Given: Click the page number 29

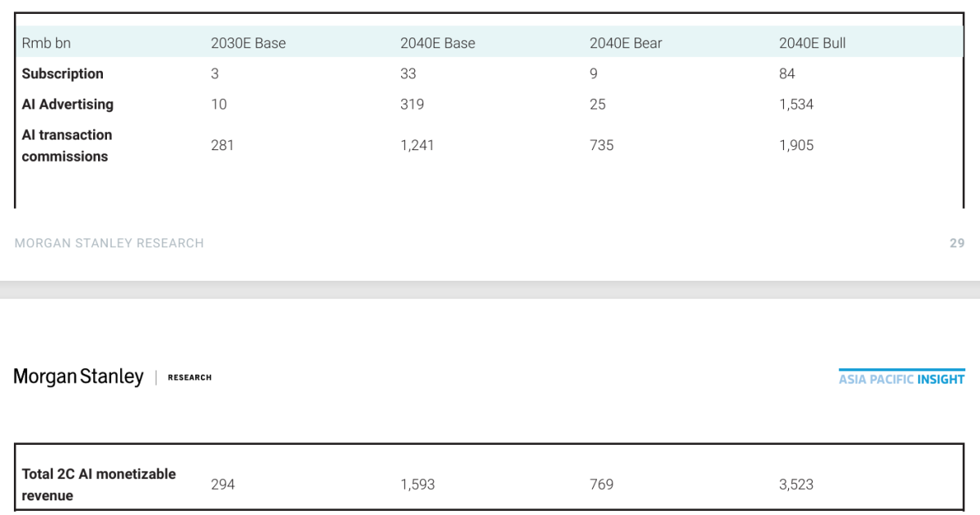Looking at the screenshot, I should (957, 243).
